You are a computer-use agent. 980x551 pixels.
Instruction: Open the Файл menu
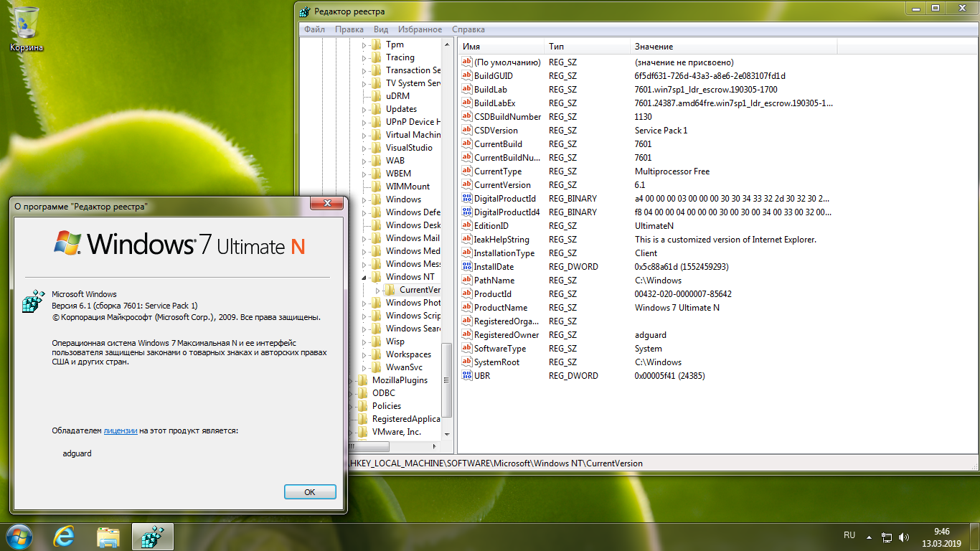point(314,29)
